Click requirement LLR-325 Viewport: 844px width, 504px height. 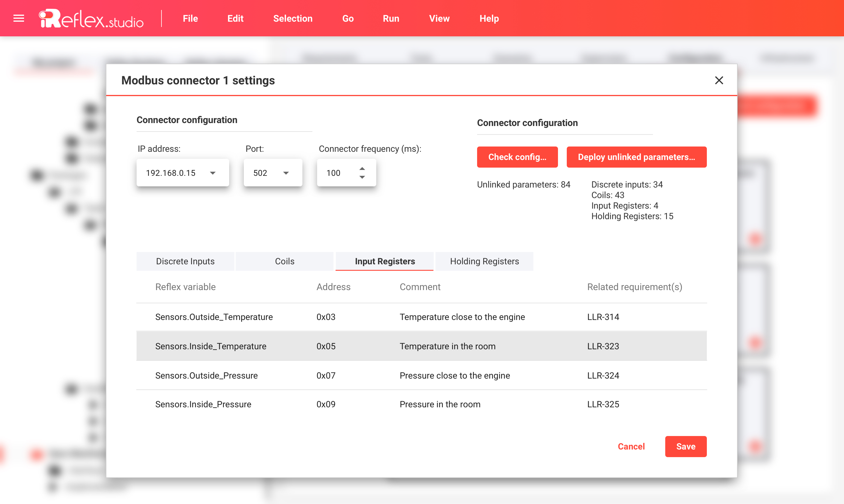pos(603,404)
